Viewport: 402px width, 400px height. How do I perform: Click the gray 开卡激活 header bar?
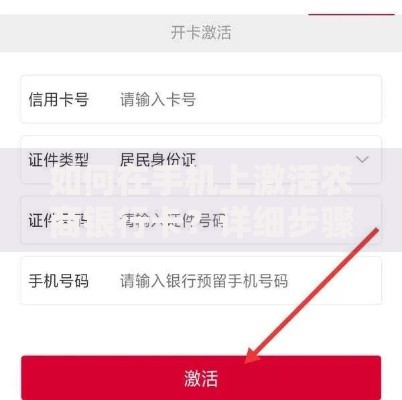(201, 33)
